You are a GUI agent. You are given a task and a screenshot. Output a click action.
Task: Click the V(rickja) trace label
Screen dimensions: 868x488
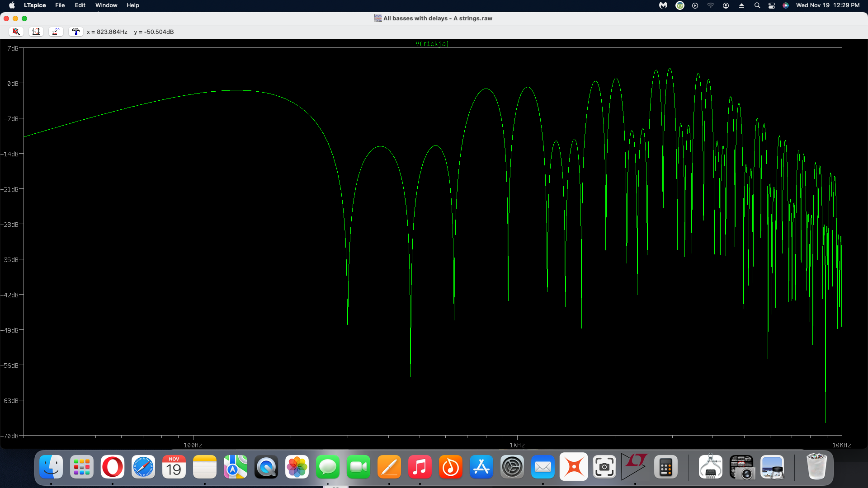coord(432,44)
